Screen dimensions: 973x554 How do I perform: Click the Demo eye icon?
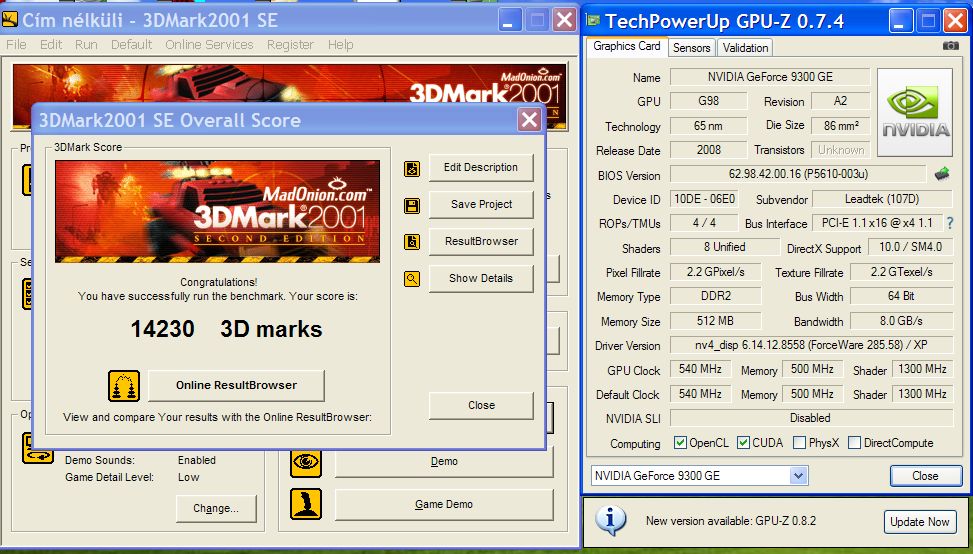coord(306,462)
